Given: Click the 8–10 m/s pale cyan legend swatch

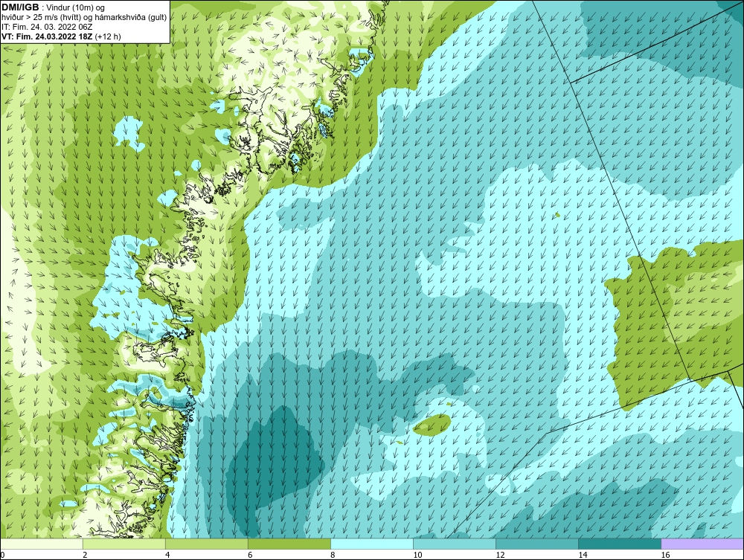Looking at the screenshot, I should [372, 544].
